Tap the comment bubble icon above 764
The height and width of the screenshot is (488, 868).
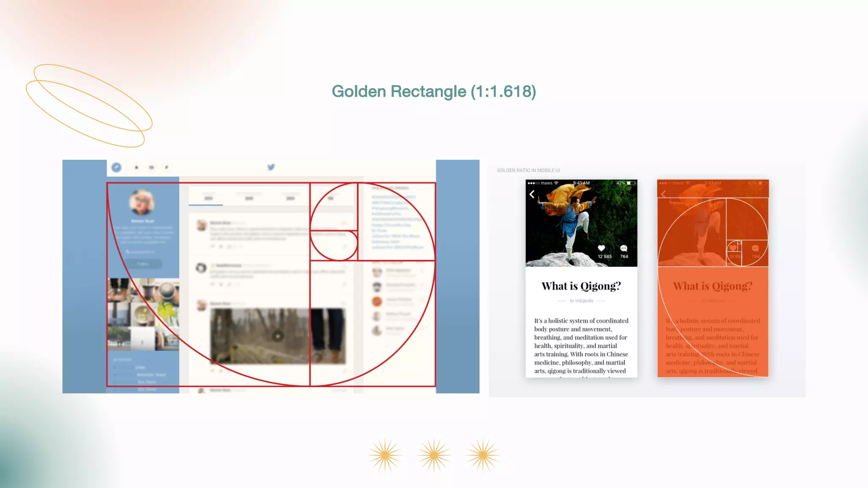[x=624, y=248]
